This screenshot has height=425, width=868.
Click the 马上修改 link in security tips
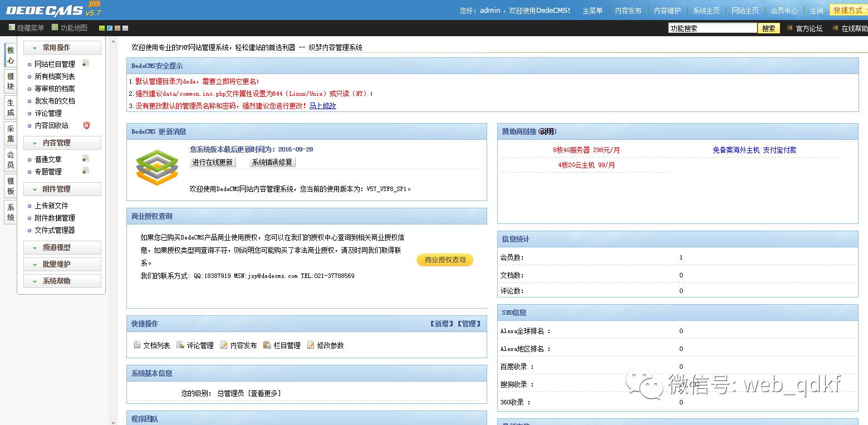pos(322,105)
